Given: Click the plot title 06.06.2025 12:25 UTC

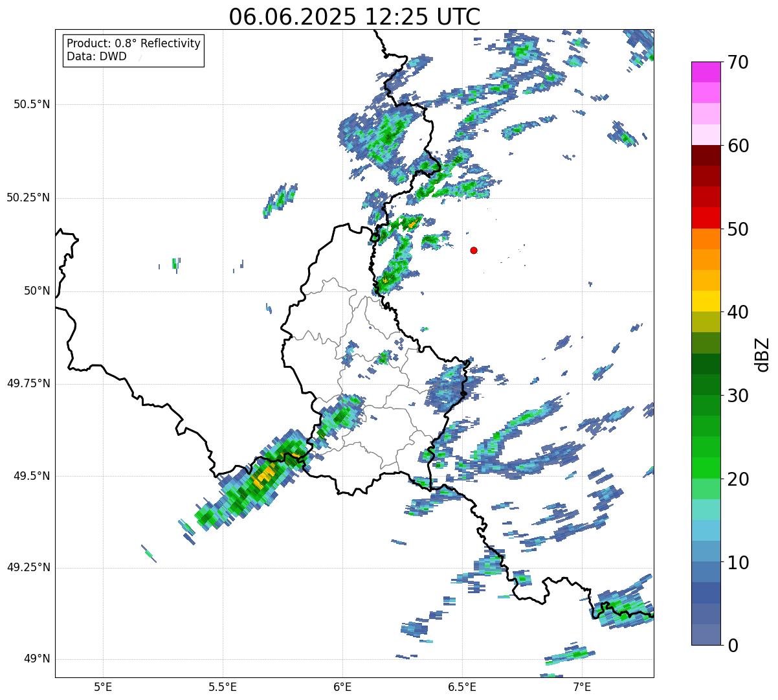Looking at the screenshot, I should coord(355,17).
